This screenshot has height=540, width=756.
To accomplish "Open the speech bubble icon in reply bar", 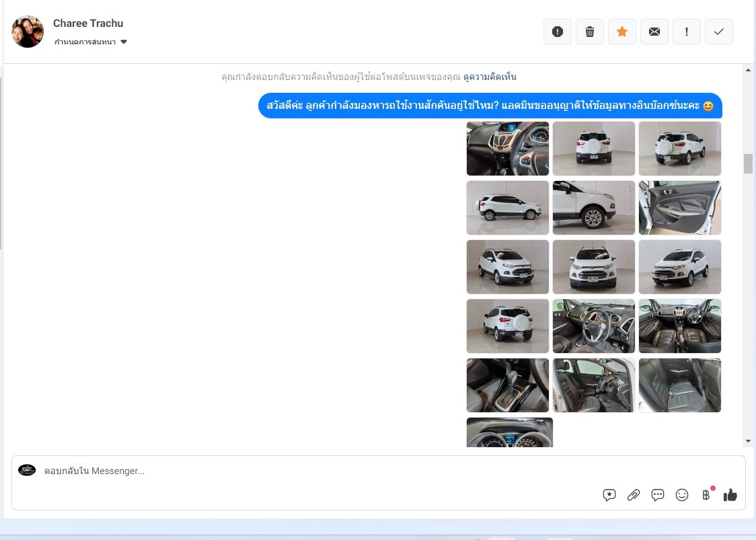I will click(658, 495).
